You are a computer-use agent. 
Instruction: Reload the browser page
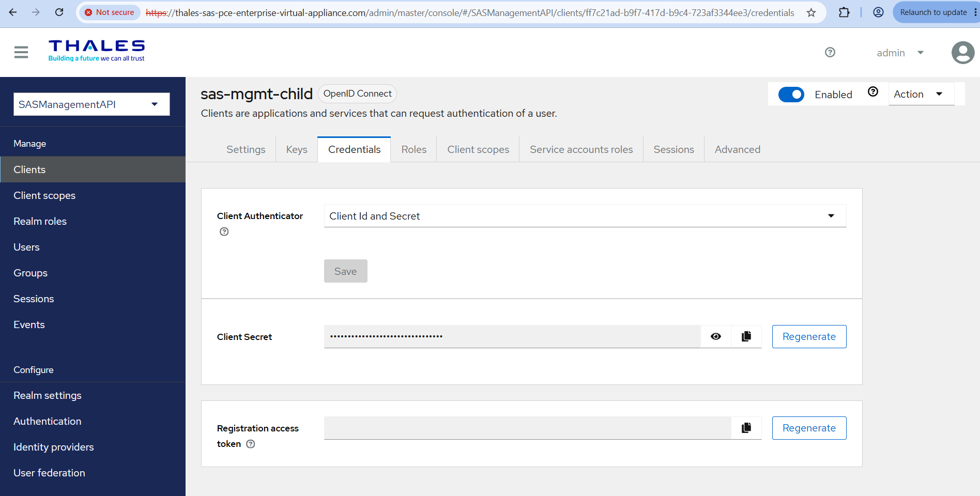coord(59,12)
